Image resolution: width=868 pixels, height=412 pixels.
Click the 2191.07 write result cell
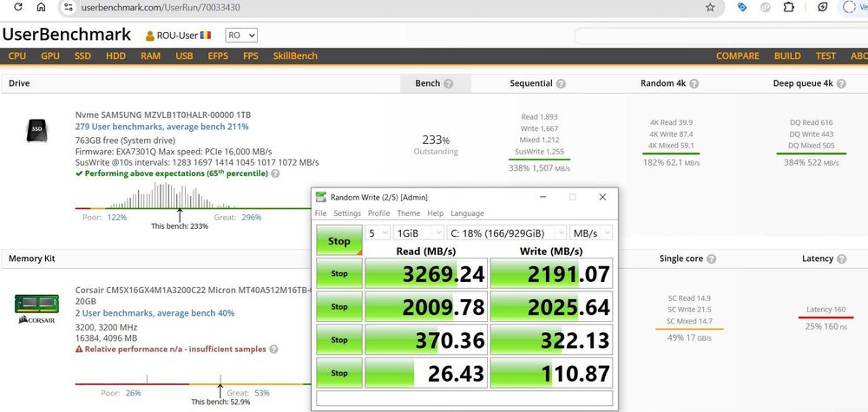551,273
